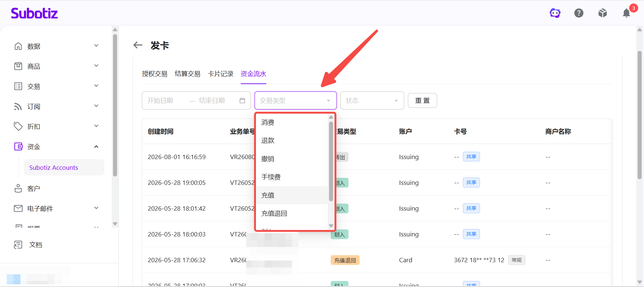Image resolution: width=644 pixels, height=287 pixels.
Task: Expand the 数据 sidebar menu chevron
Action: coord(96,46)
